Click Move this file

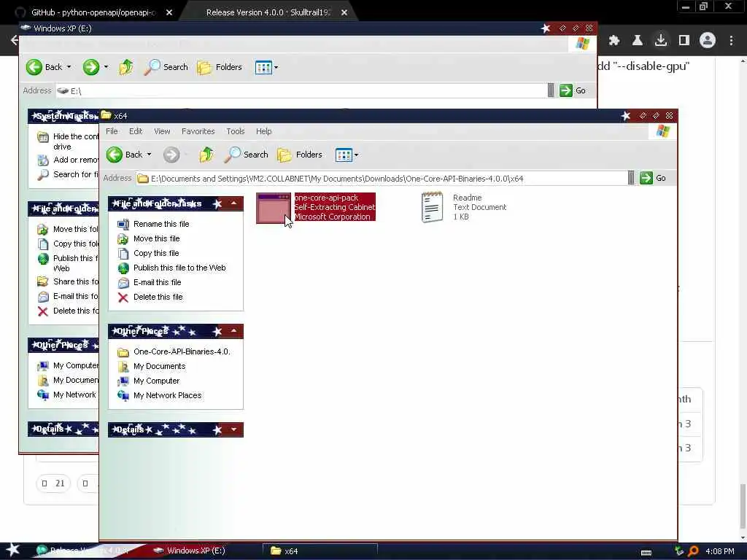[156, 238]
